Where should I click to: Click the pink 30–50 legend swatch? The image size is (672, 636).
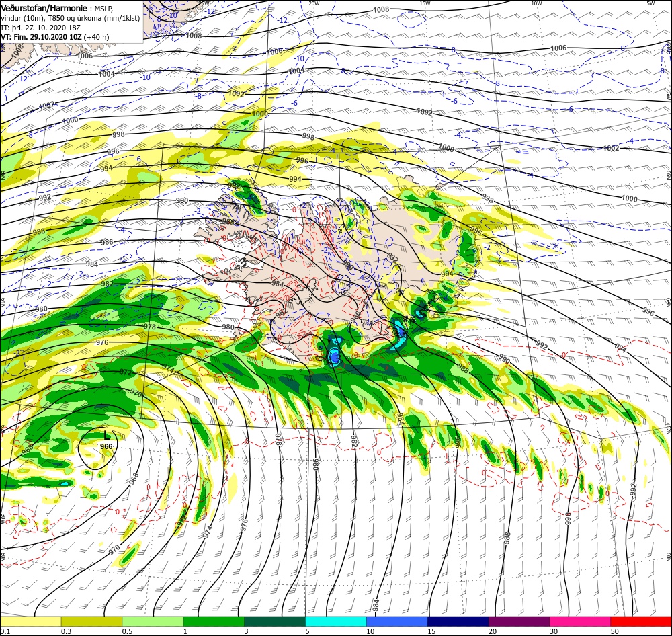pos(580,621)
